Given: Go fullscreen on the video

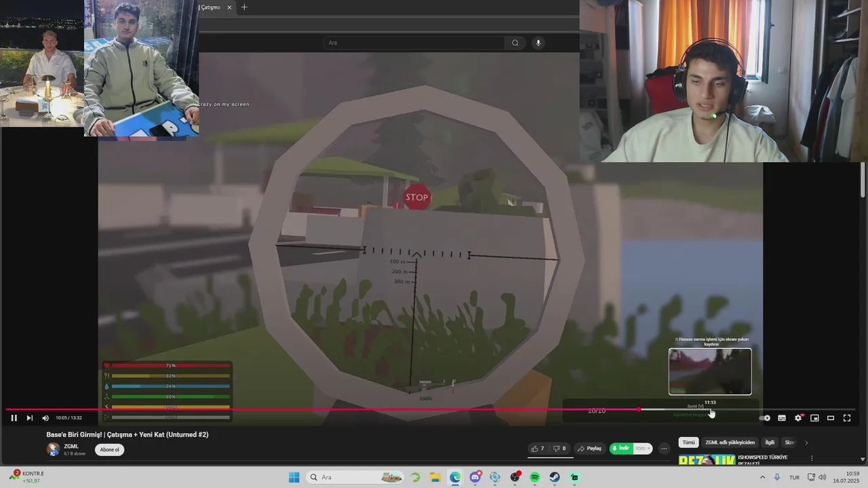Looking at the screenshot, I should 847,418.
